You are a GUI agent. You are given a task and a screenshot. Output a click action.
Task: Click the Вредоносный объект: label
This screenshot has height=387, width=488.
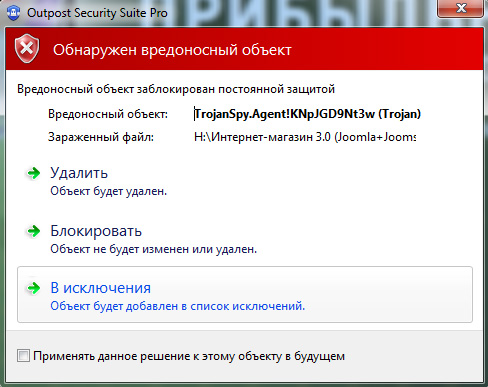[x=108, y=114]
